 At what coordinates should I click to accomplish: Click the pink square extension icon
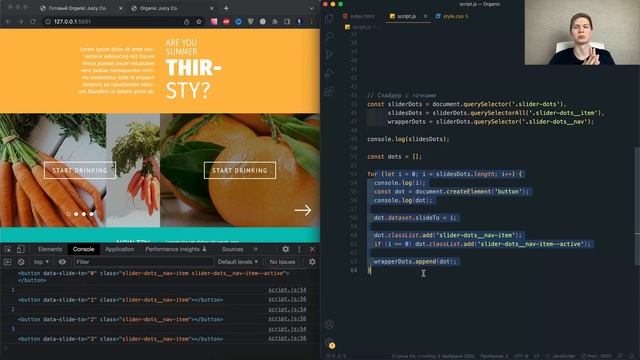[x=214, y=22]
